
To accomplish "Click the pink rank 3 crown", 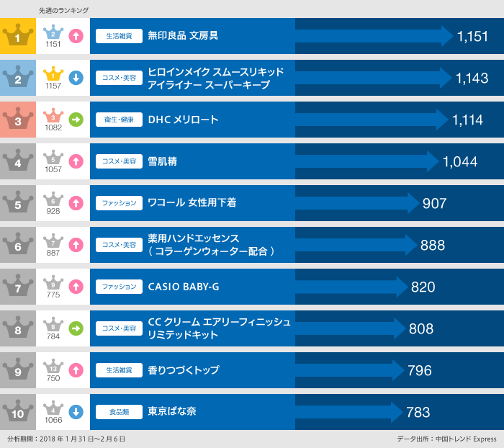I will coord(17,120).
